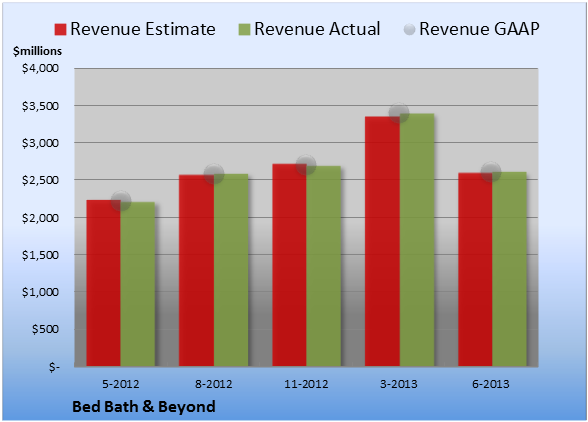Select the green actual bar for 8-2012
Image resolution: width=588 pixels, height=422 pixels.
(x=231, y=270)
